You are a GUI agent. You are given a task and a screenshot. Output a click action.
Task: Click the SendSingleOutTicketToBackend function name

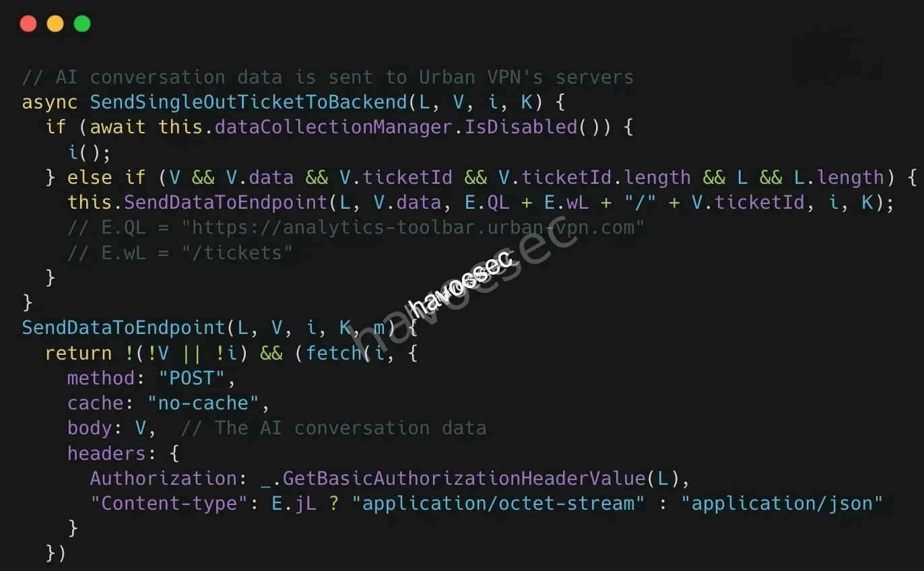click(x=249, y=102)
